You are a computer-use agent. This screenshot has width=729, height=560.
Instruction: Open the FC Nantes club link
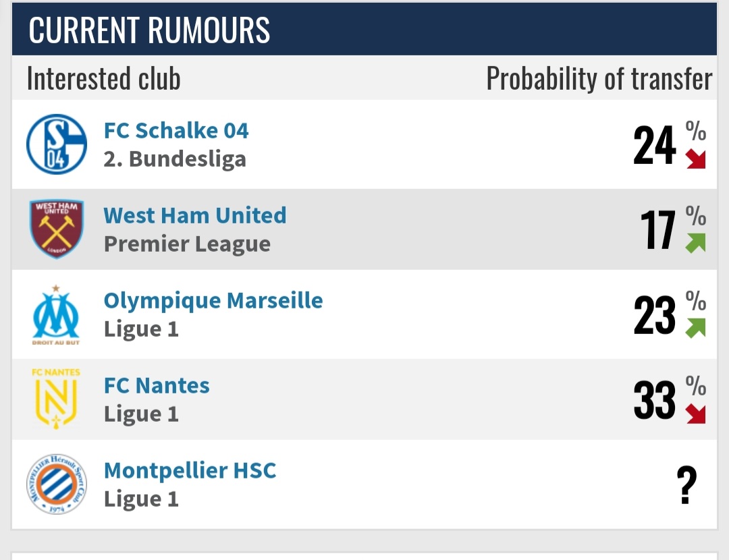[157, 386]
